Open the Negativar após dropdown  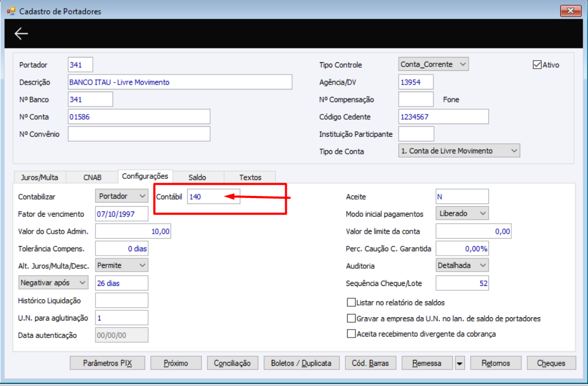53,283
